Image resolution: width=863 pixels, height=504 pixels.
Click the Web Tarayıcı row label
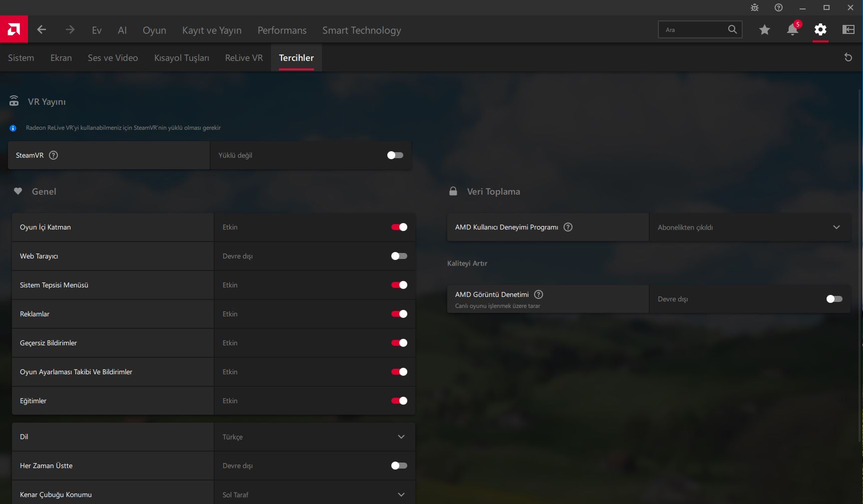click(x=39, y=256)
